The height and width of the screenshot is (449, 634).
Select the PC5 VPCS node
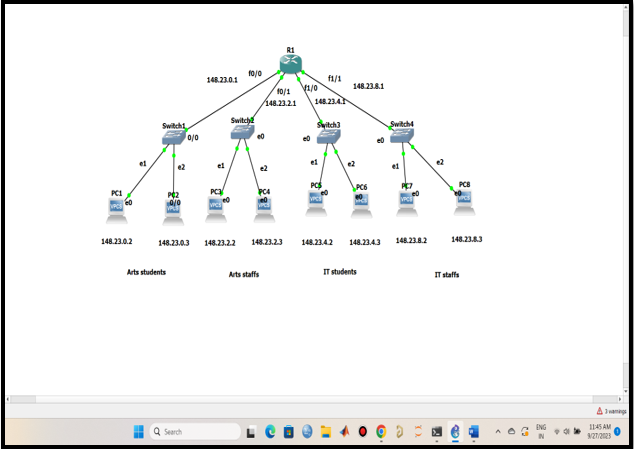316,203
